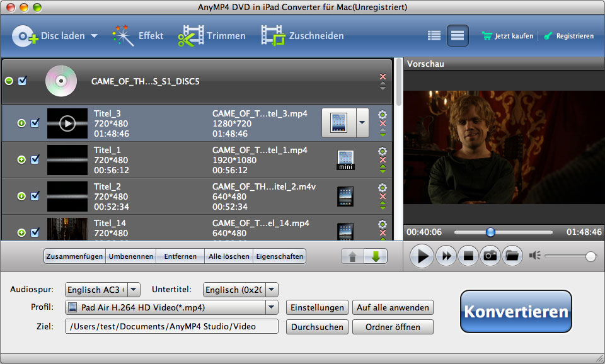Click the iPad mini profile icon for Titel_1

[x=345, y=160]
